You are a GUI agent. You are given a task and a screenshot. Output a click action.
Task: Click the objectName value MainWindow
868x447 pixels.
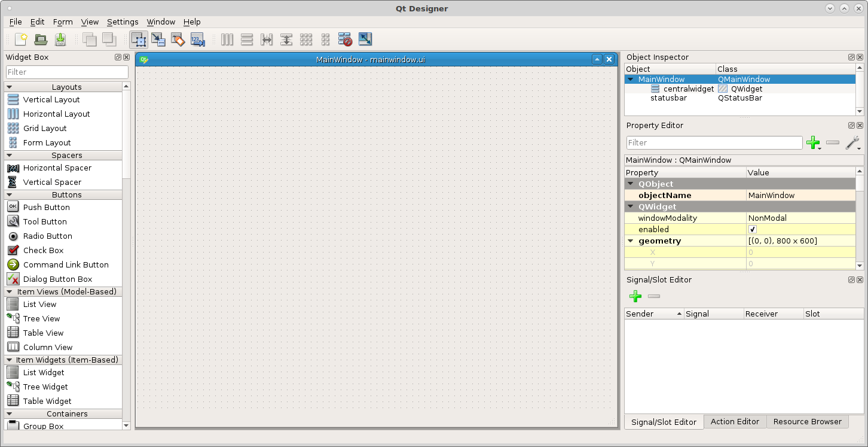pos(800,196)
